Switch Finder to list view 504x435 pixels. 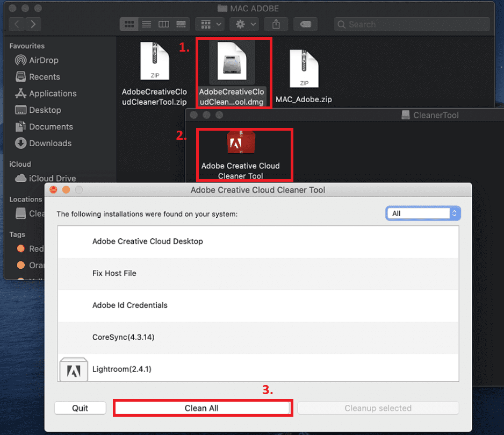[146, 24]
